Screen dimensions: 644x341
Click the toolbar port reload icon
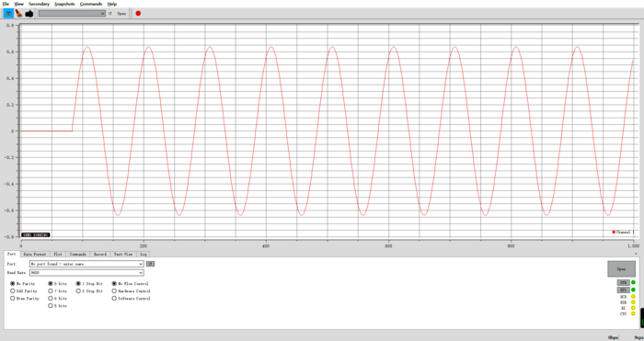tap(110, 14)
